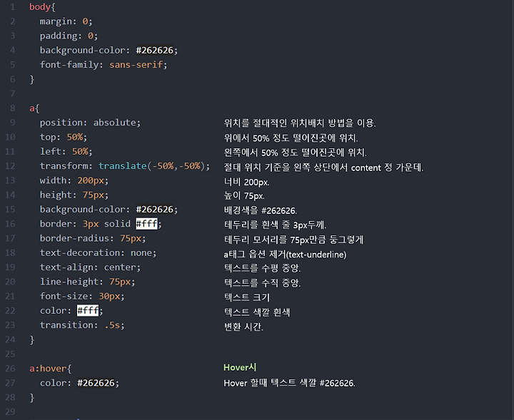Click 'translate(-50%,-50%)' transform value

(x=152, y=166)
